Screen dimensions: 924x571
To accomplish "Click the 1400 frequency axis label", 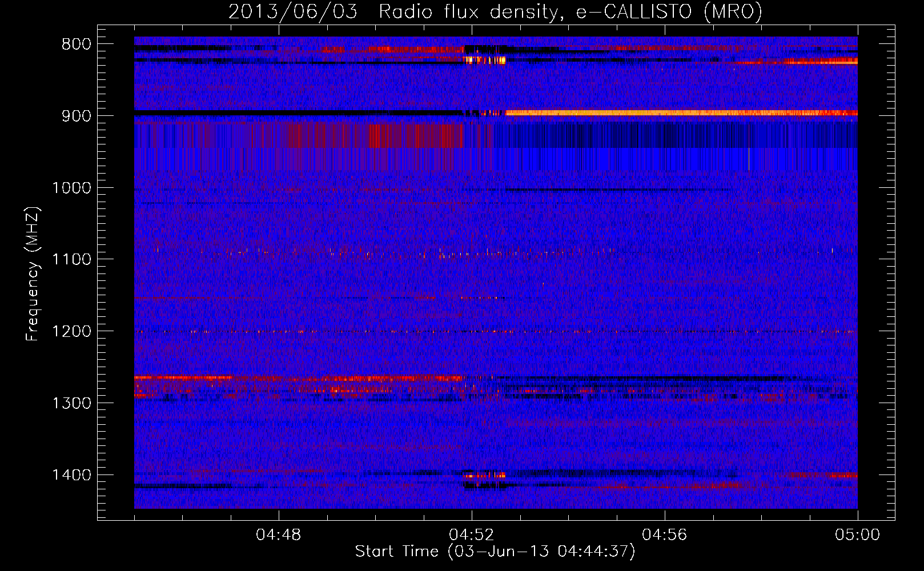I will click(x=71, y=475).
